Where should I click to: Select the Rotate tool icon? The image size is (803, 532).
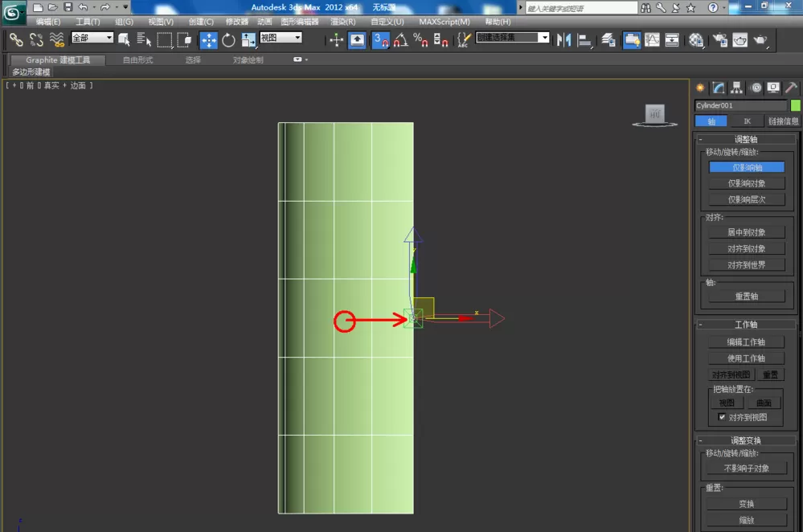[228, 40]
